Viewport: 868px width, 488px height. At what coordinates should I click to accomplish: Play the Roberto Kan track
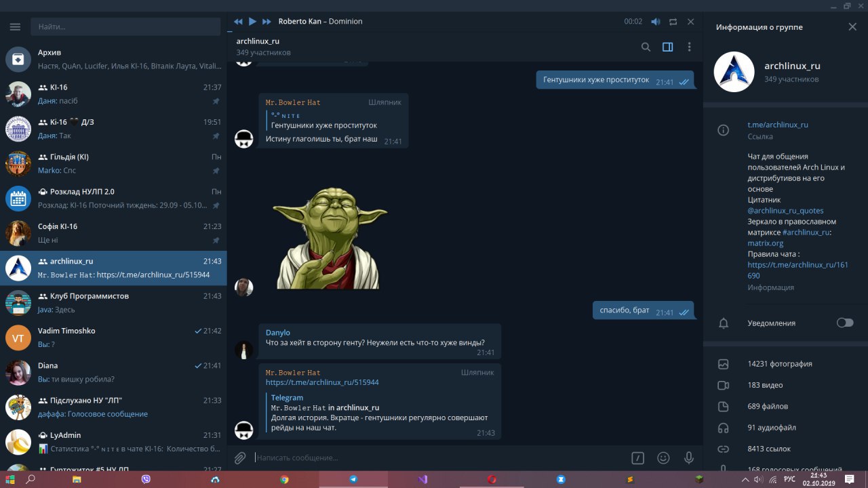252,22
